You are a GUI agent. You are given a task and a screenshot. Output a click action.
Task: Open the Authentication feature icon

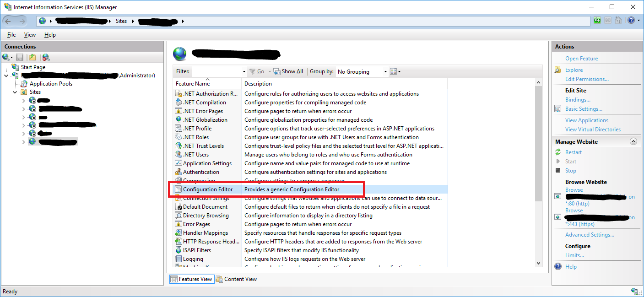click(179, 172)
